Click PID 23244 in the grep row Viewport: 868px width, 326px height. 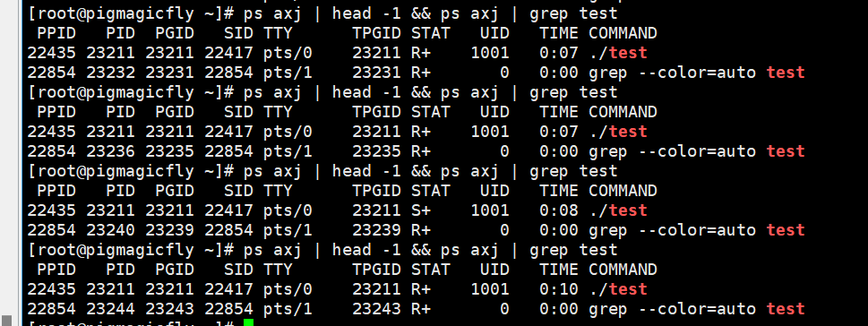[x=110, y=308]
